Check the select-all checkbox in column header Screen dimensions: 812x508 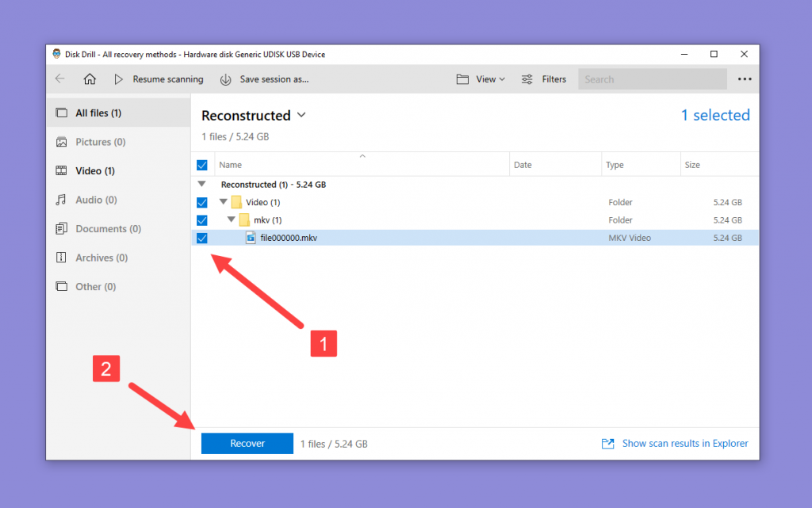(x=202, y=164)
